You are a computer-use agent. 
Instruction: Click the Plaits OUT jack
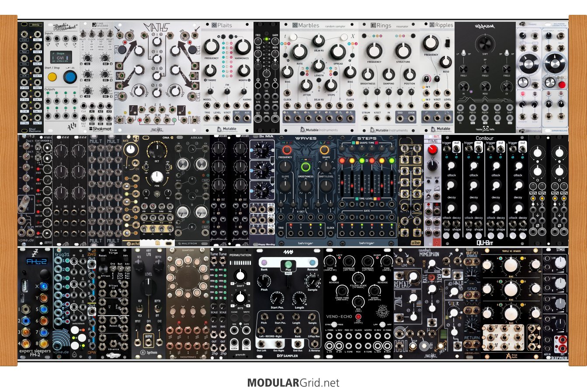click(x=237, y=118)
